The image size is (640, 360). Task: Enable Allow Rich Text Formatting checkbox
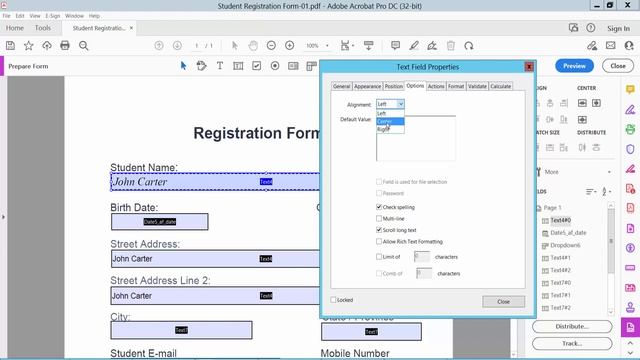pos(379,241)
